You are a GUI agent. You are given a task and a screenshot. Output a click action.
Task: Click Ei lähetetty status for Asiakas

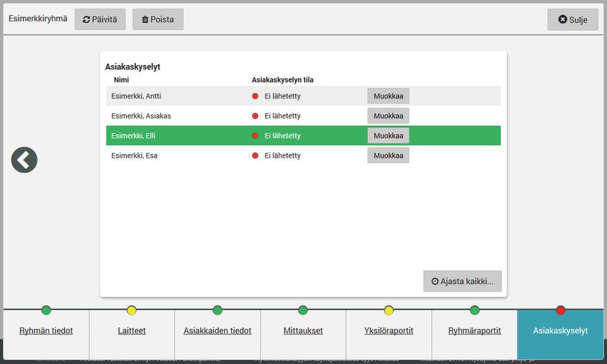pos(282,116)
